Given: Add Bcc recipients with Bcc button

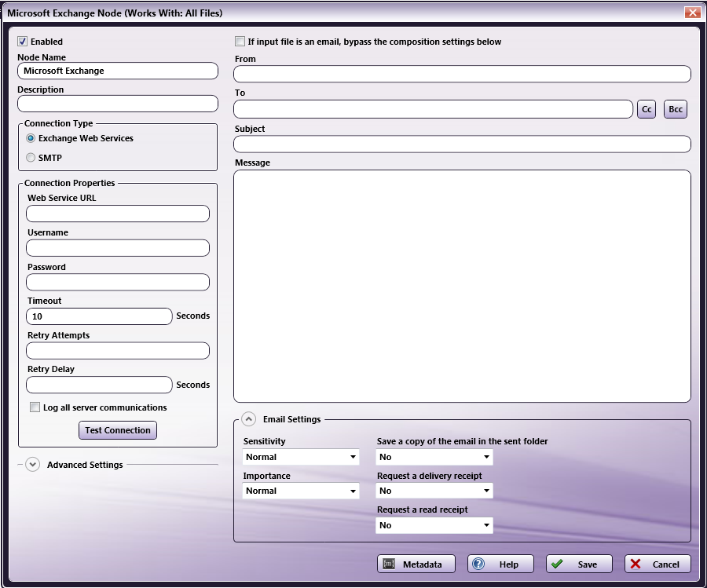Looking at the screenshot, I should coord(676,109).
